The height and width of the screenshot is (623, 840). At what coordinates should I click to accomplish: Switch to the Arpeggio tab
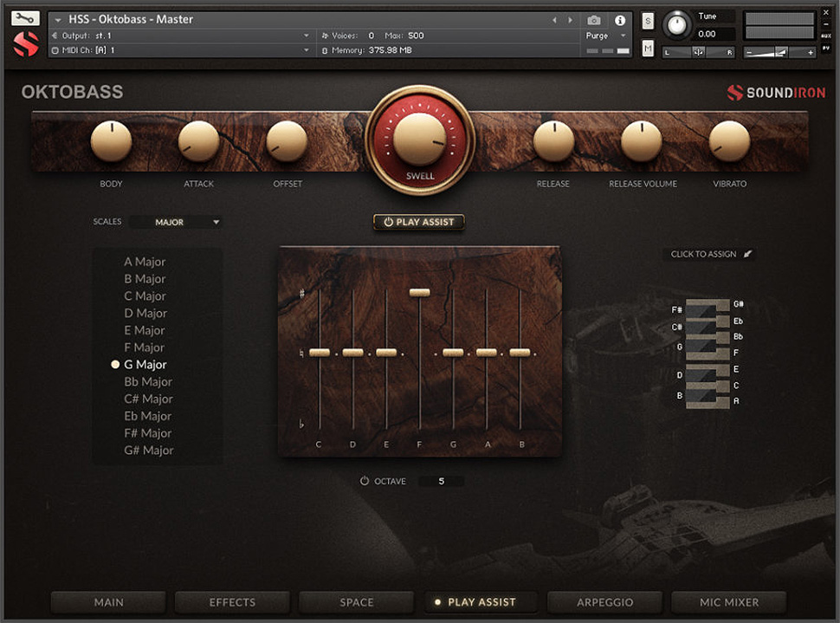604,602
